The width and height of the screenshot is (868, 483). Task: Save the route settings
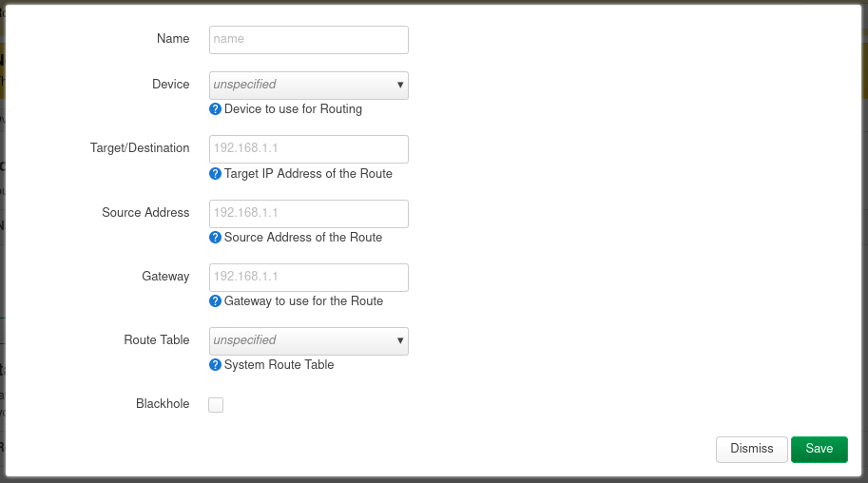click(x=820, y=449)
